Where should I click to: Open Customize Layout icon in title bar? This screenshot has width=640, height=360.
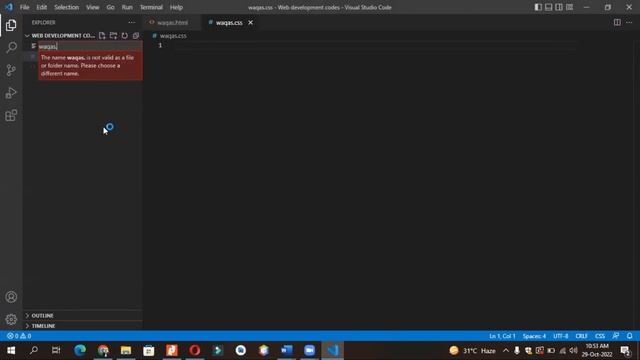click(x=569, y=7)
